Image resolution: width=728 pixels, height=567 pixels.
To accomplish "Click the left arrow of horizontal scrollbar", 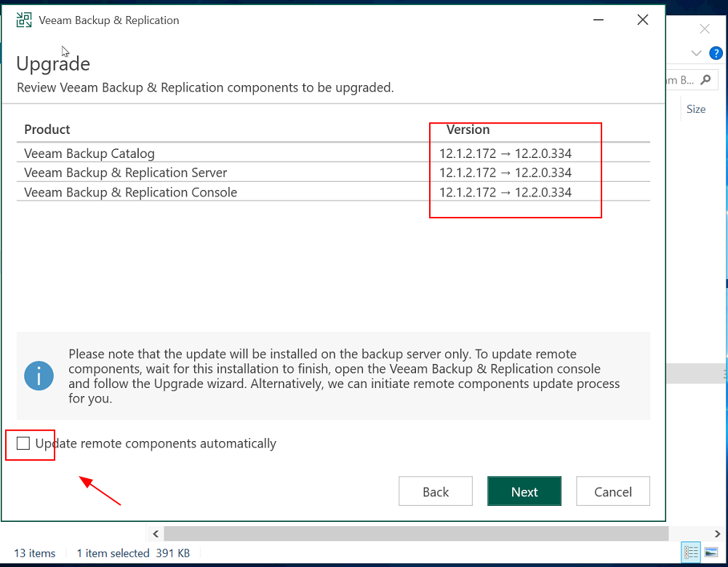I will tap(154, 534).
